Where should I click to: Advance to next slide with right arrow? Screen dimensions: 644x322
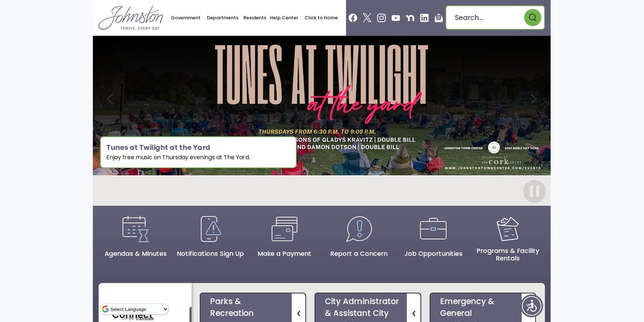(x=533, y=99)
